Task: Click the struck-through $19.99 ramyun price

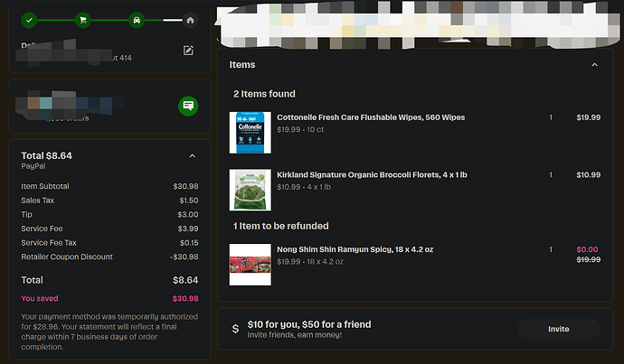Action: tap(589, 259)
